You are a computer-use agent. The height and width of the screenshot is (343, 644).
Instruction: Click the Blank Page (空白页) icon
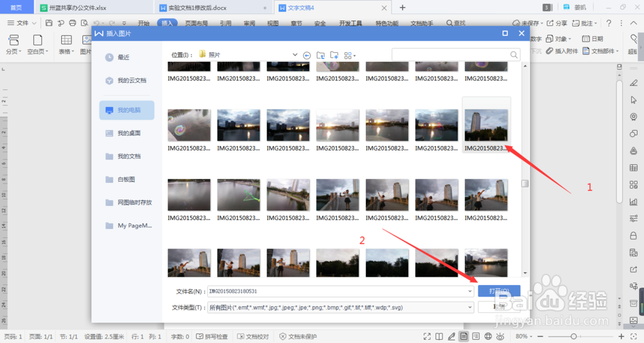[x=37, y=40]
